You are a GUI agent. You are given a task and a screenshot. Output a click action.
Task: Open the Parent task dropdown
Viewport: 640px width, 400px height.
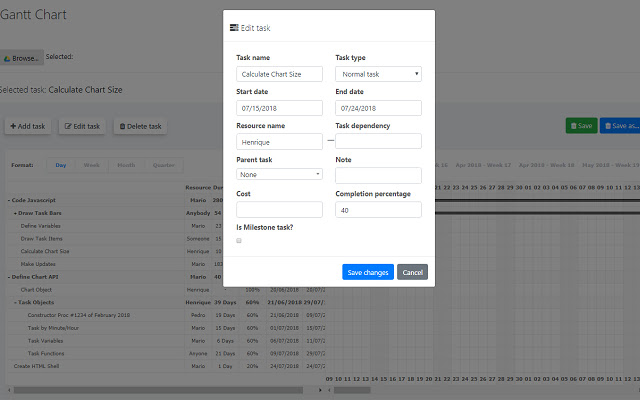tap(279, 174)
